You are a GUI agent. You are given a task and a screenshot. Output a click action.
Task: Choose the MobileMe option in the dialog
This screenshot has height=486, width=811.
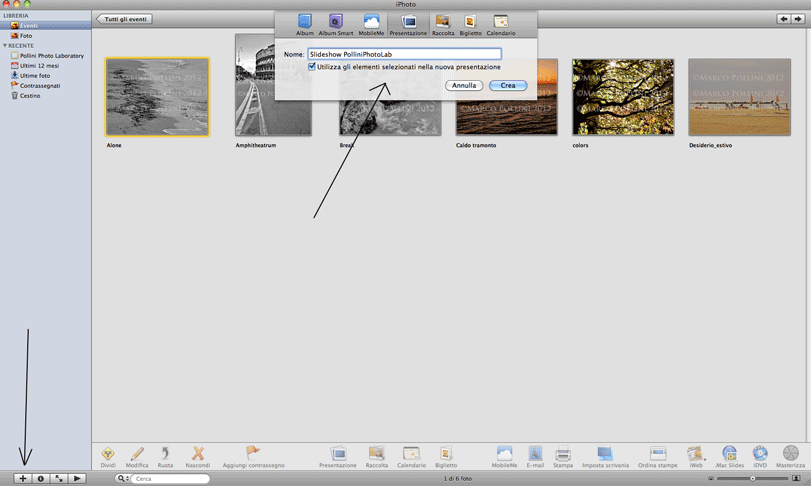tap(371, 24)
